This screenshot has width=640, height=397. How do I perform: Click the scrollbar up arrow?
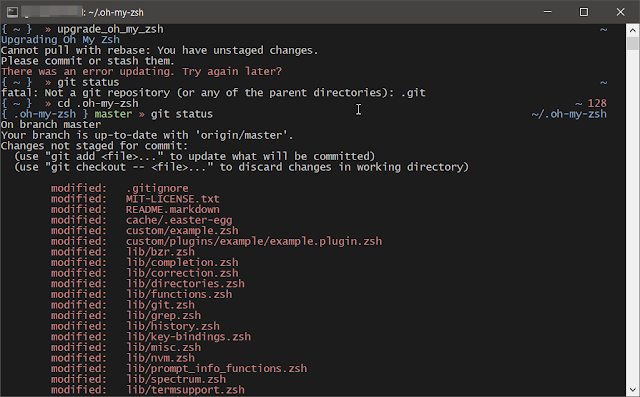coord(633,30)
